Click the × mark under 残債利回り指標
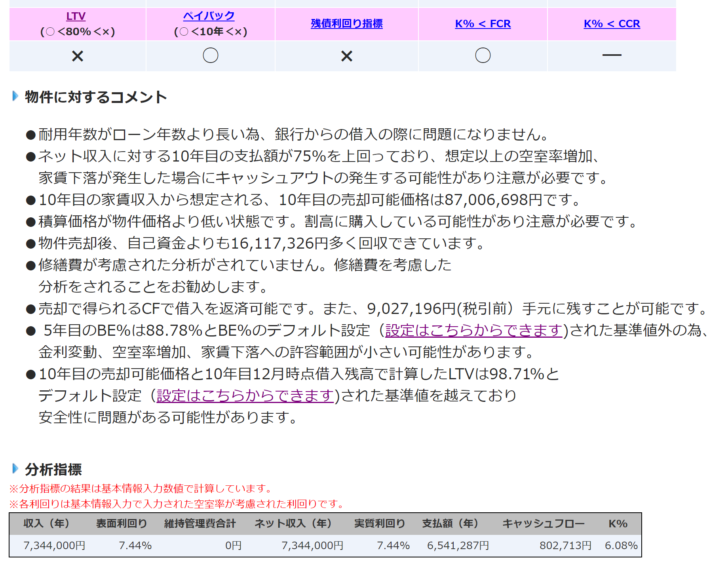The height and width of the screenshot is (561, 728). pyautogui.click(x=347, y=56)
